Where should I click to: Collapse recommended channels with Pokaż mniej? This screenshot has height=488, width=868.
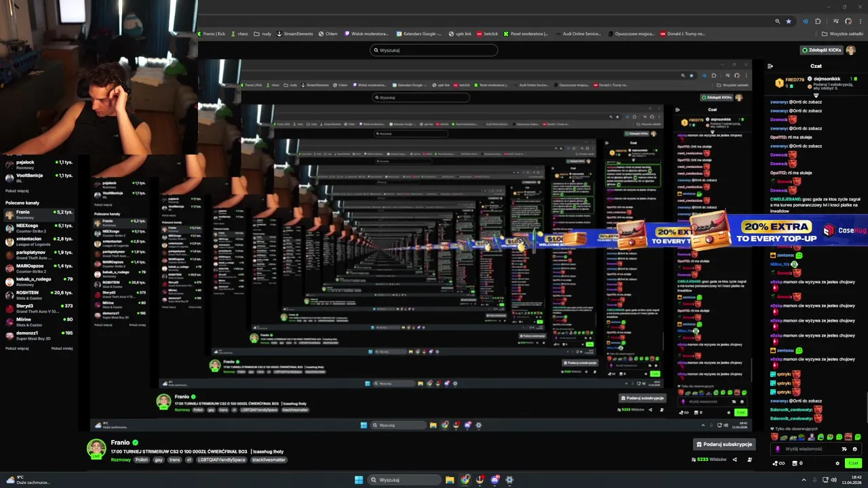62,348
